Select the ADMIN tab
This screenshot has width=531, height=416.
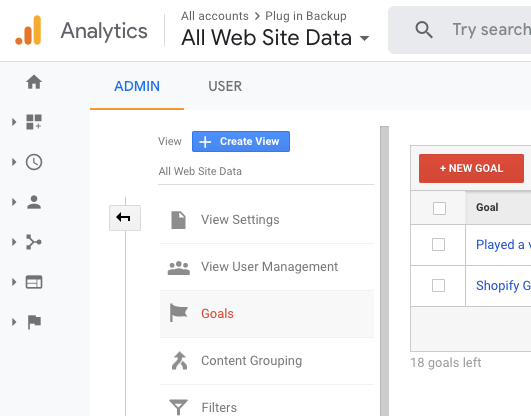pos(137,86)
